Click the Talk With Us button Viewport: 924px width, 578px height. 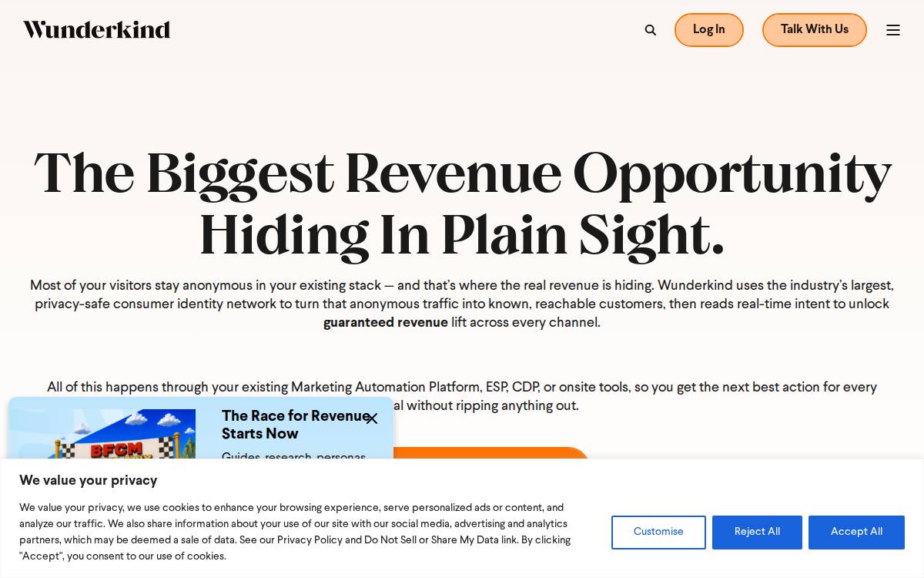pos(815,30)
